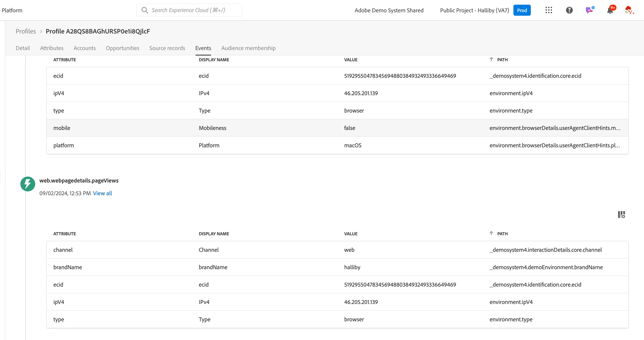
Task: Click the false value in mobile row
Action: [x=350, y=128]
